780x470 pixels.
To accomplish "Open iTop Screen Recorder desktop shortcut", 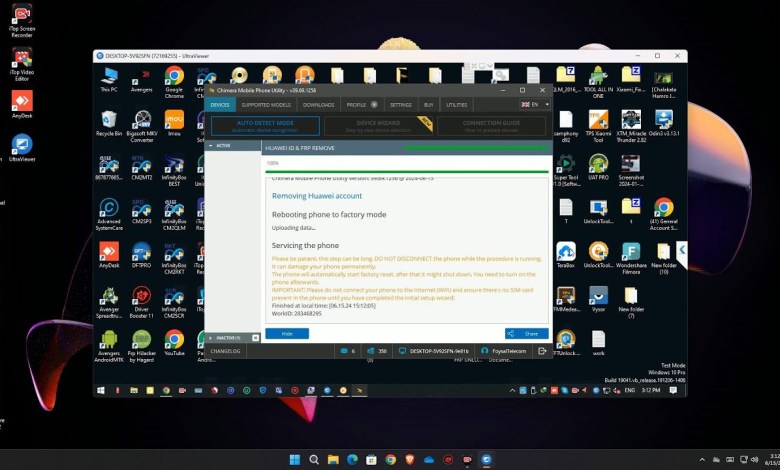I will pos(21,21).
